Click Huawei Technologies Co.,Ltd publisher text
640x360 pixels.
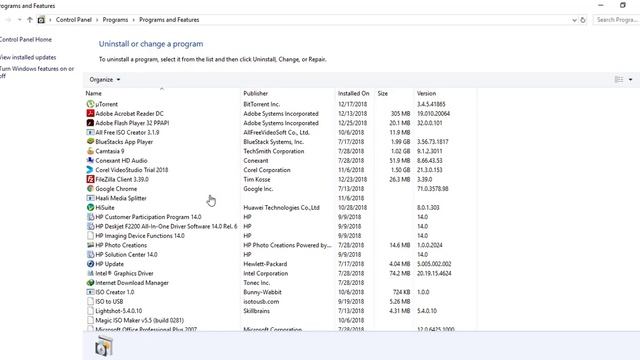click(281, 207)
